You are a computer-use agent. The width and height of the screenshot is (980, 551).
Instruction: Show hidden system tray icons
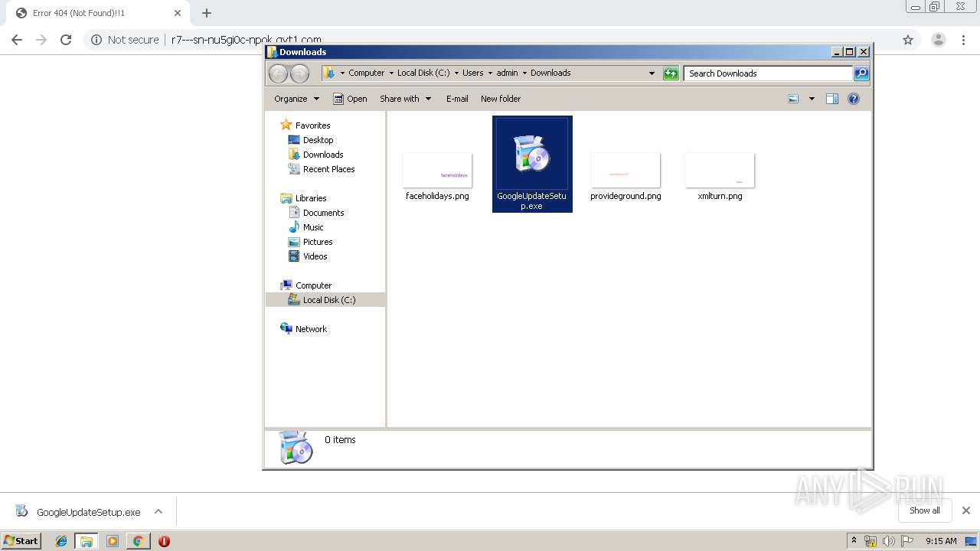tap(854, 541)
